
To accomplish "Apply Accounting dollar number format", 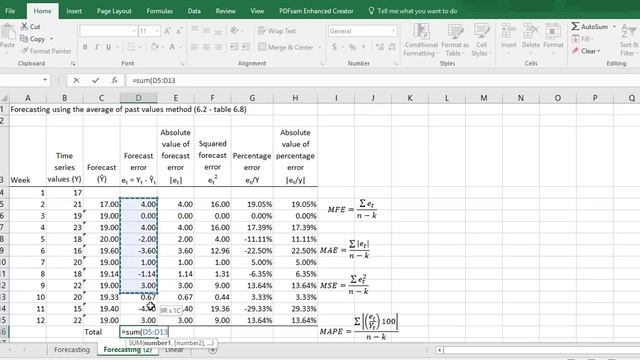I will [x=334, y=47].
